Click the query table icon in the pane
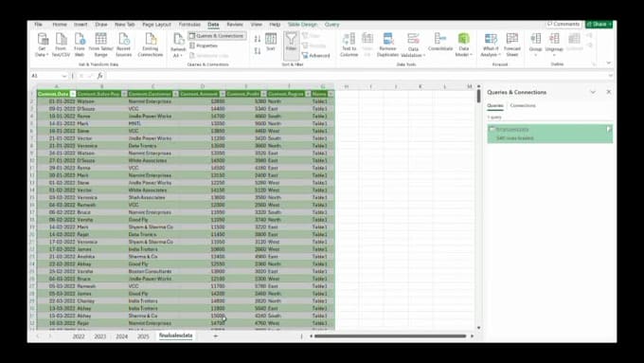This screenshot has height=363, width=644. (x=492, y=129)
